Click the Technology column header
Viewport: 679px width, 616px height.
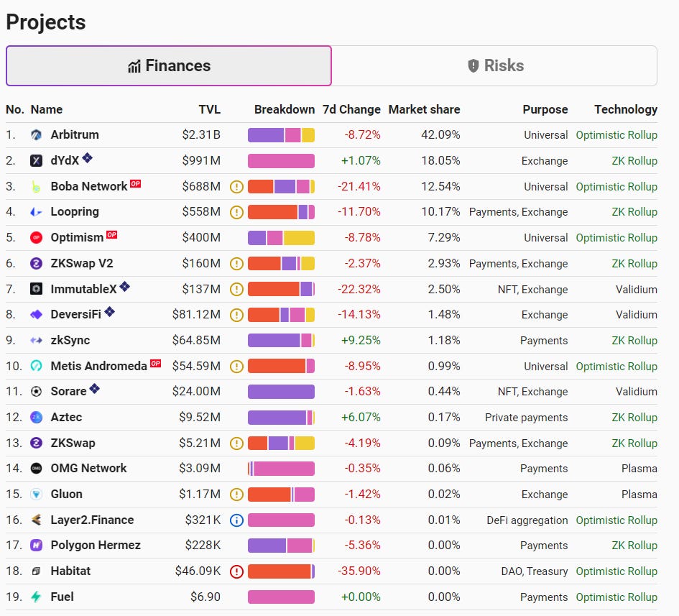626,109
